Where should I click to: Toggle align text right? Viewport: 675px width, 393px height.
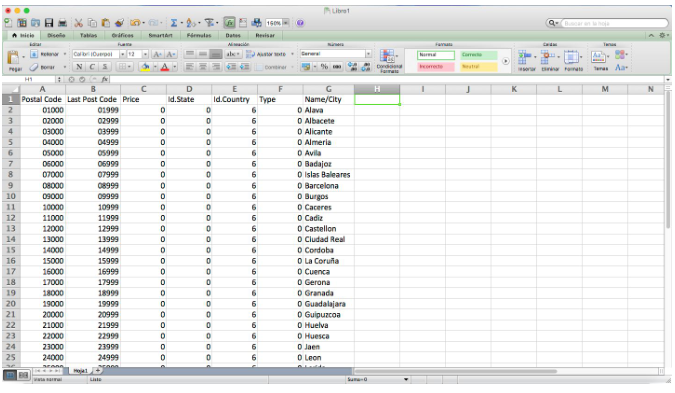[216, 67]
